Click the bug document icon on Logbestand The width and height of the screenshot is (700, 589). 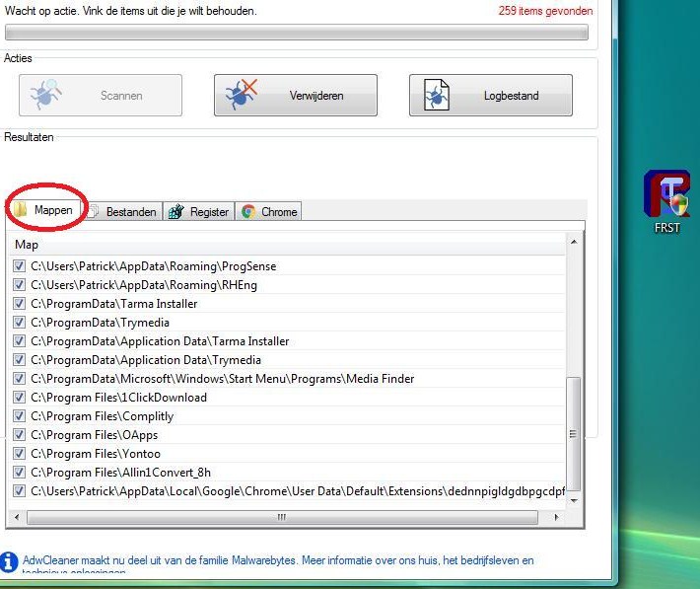tap(436, 95)
